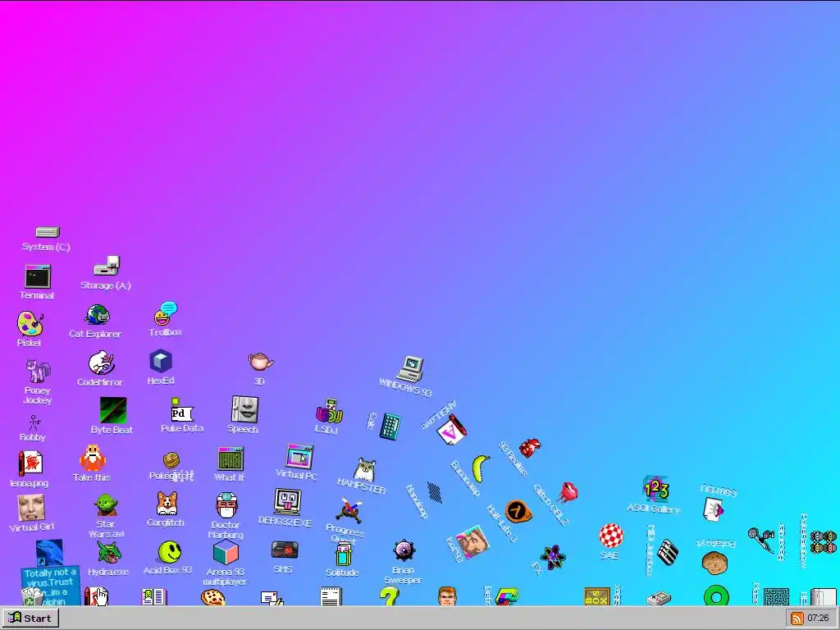The width and height of the screenshot is (840, 630).
Task: Open the yellow SBox crate icon
Action: click(597, 597)
